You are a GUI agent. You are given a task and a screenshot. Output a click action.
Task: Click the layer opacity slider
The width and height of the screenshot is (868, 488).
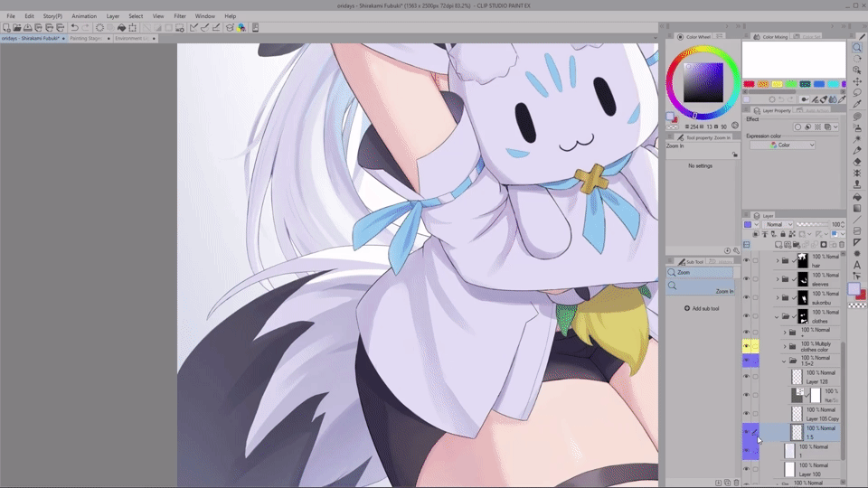813,225
